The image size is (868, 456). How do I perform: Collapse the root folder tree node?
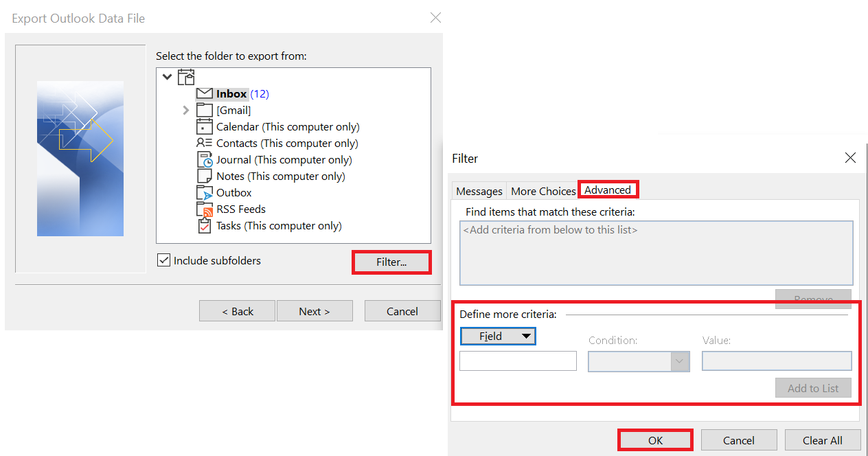coord(167,77)
